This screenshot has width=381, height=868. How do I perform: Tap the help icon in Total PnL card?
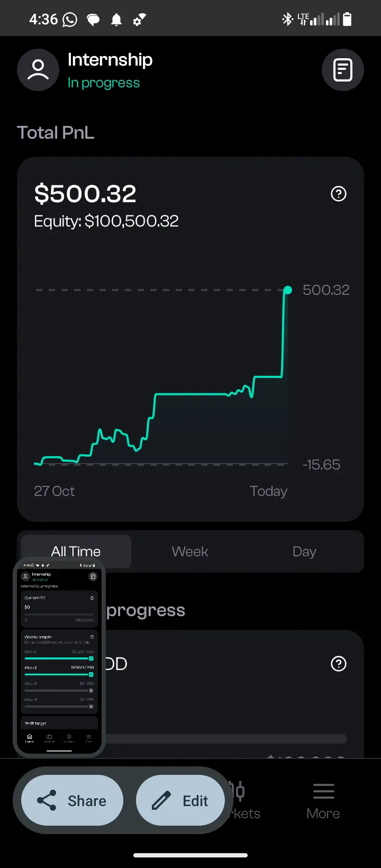click(x=339, y=194)
